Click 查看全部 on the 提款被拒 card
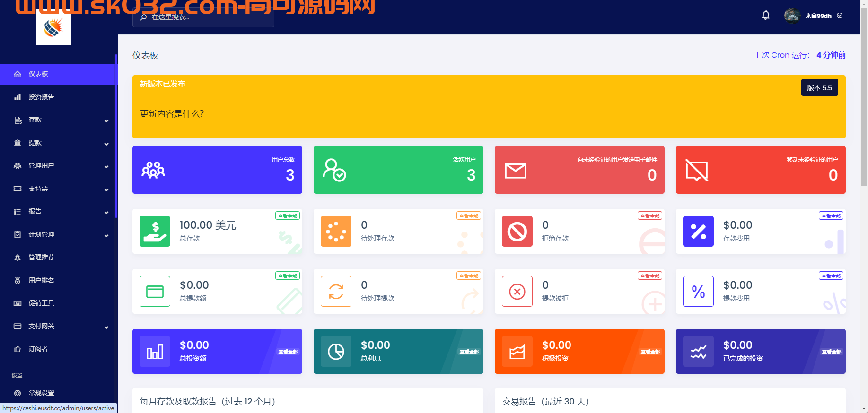The image size is (868, 413). (650, 276)
